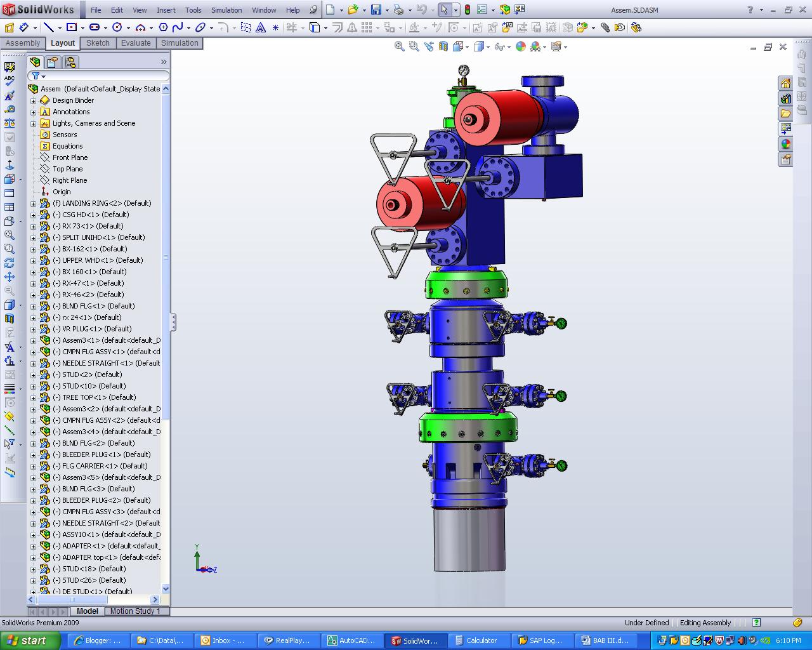Select the Circle sketch tool
812x650 pixels.
point(117,27)
